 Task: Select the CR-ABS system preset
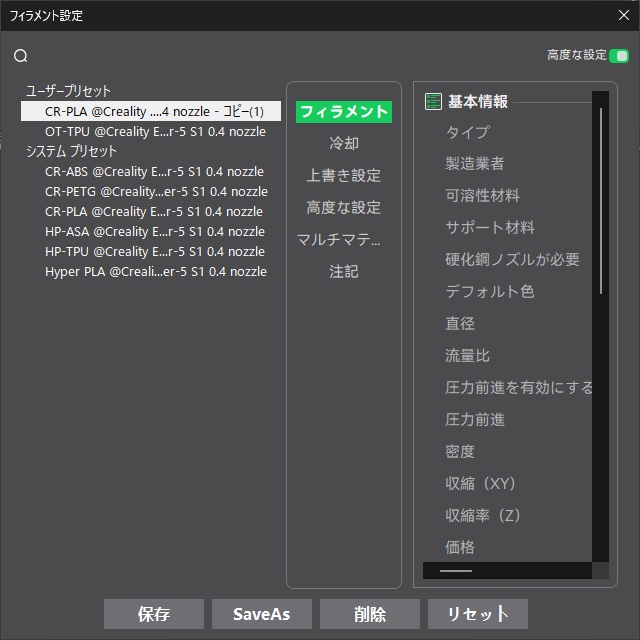pos(155,171)
